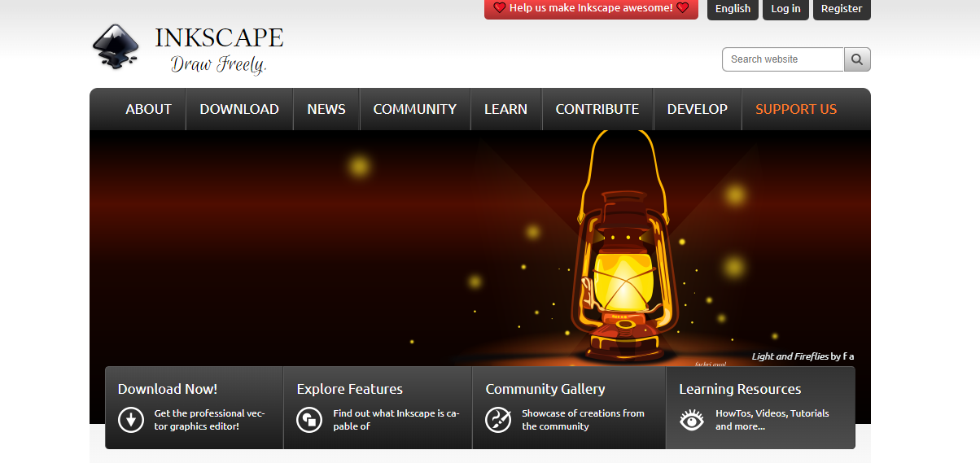Click the Learning Resources eye icon
The width and height of the screenshot is (980, 463).
tap(692, 420)
